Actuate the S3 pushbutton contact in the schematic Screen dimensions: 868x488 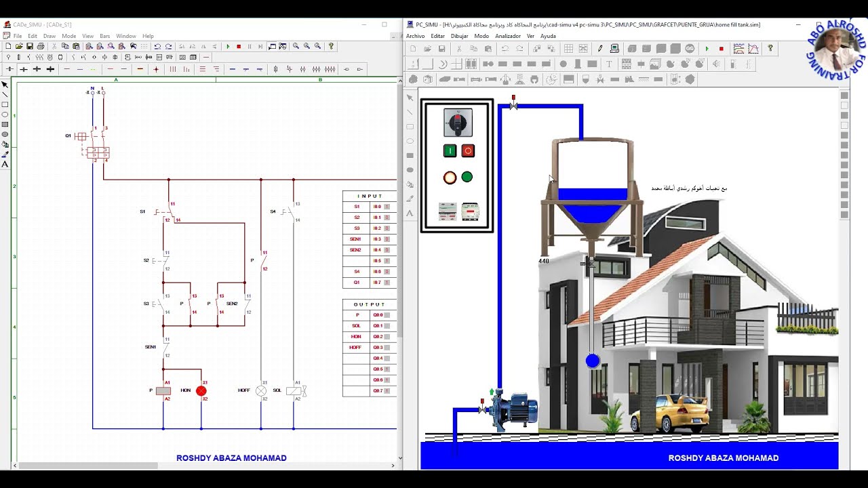163,304
